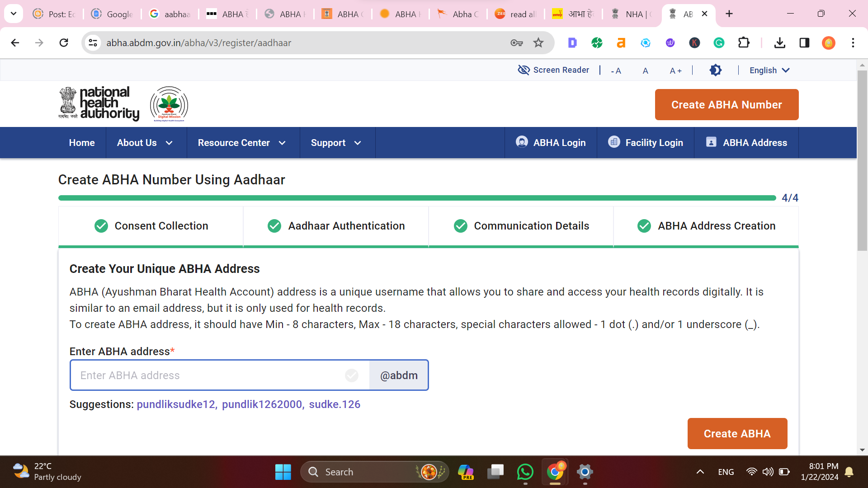
Task: Click the National Health Authority logo
Action: (x=99, y=104)
